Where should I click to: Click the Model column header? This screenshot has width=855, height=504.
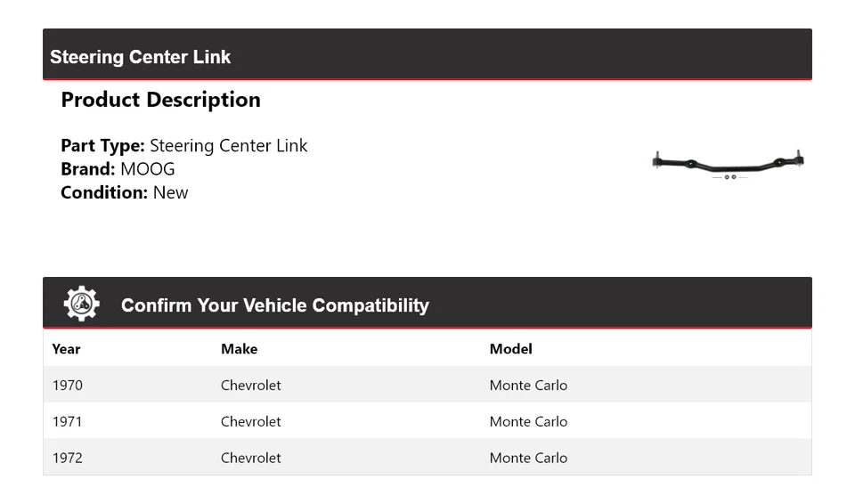[x=510, y=349]
